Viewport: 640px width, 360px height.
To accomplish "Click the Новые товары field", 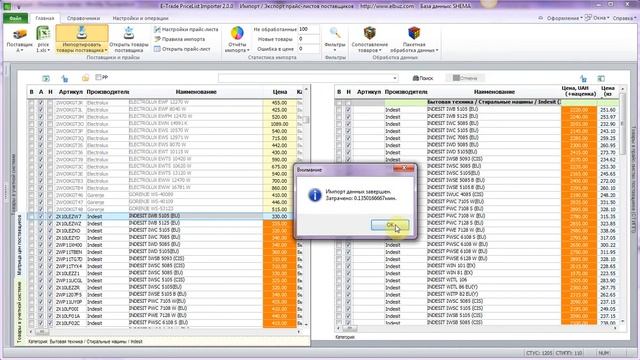I will coord(308,39).
